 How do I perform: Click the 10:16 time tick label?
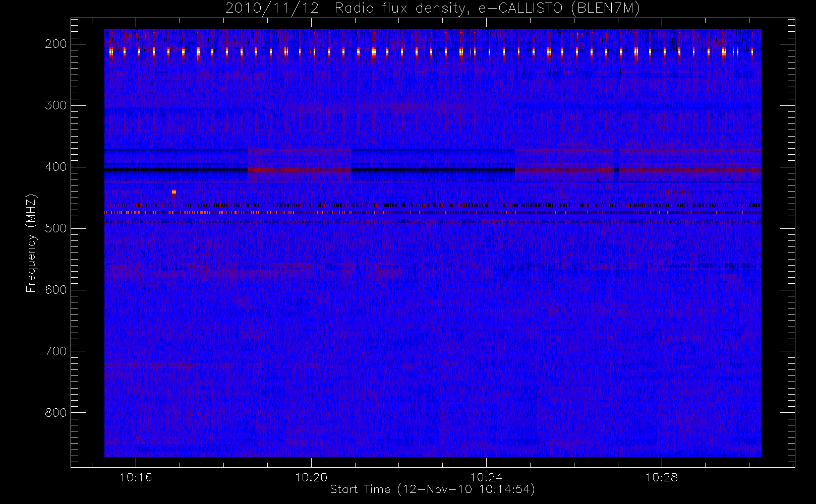(x=136, y=477)
